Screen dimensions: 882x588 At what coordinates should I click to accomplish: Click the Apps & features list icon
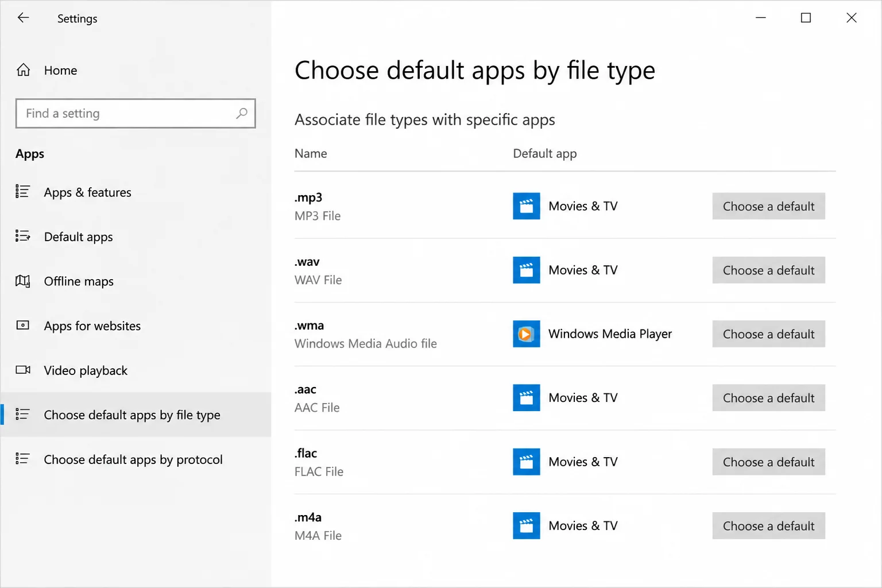(22, 191)
